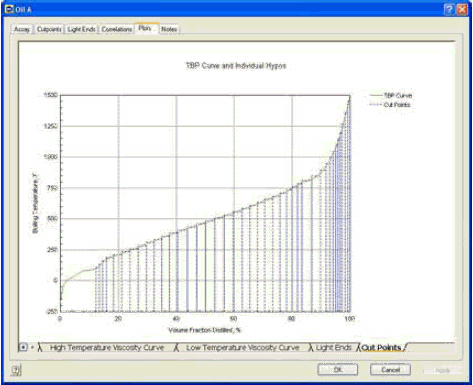
Task: Open the Notes tab
Action: coord(169,29)
